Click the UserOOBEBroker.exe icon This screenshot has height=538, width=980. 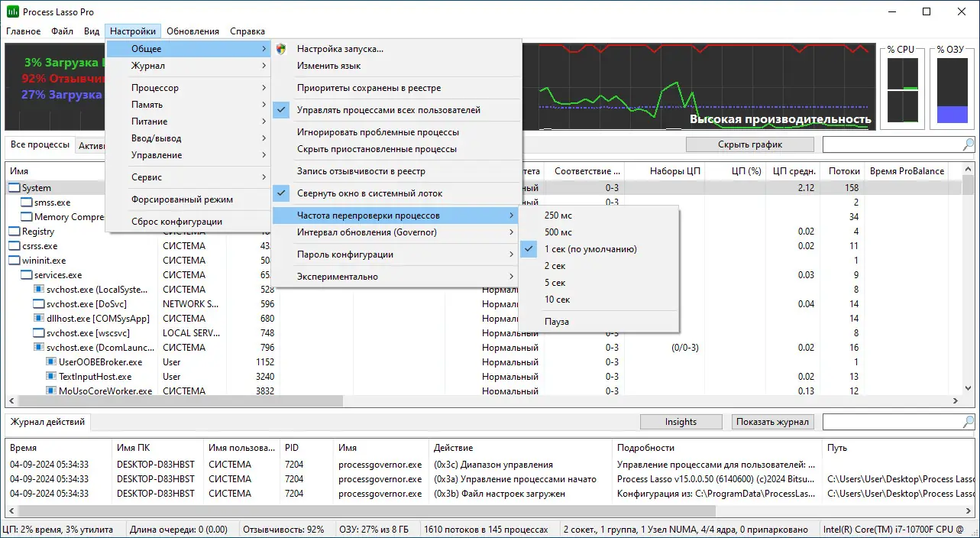click(51, 362)
